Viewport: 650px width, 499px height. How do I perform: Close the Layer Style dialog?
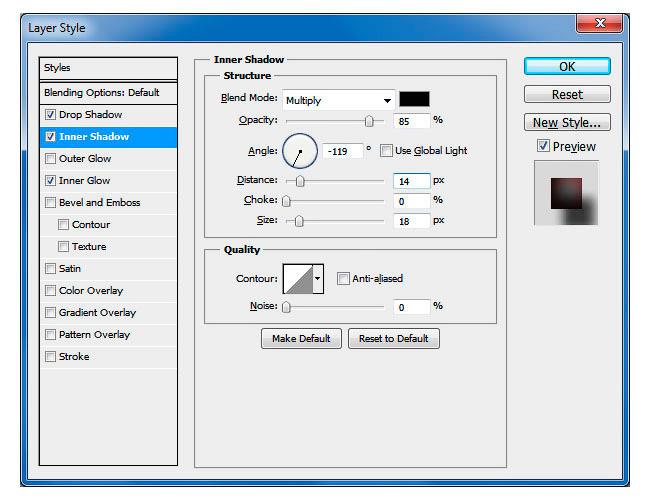[599, 23]
